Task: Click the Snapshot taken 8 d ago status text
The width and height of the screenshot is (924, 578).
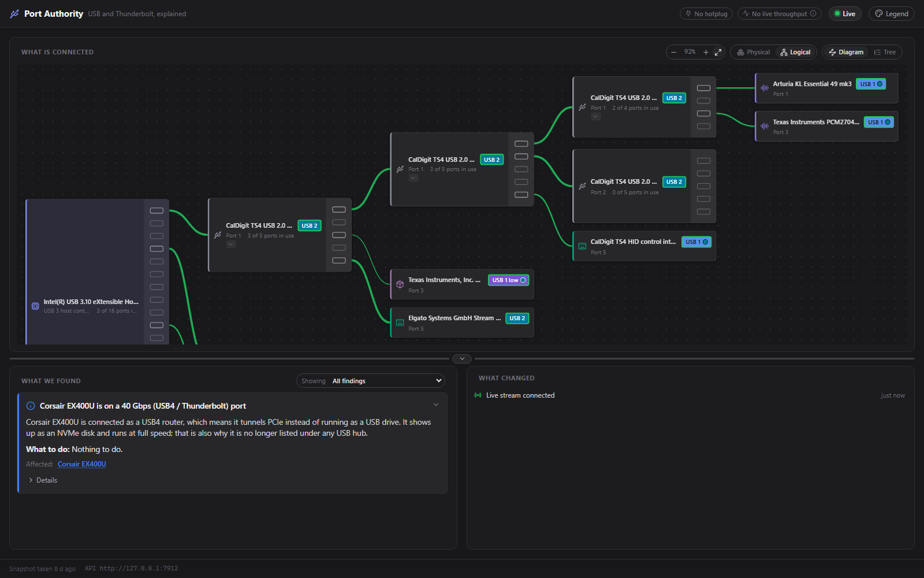Action: point(42,569)
